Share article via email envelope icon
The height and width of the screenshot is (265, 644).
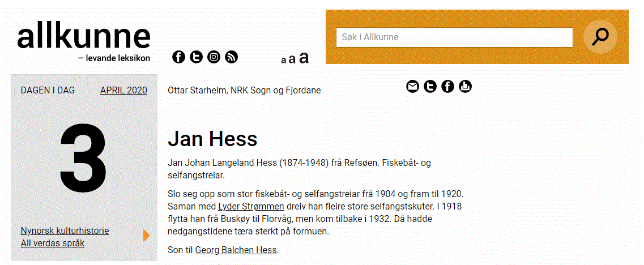click(x=413, y=86)
